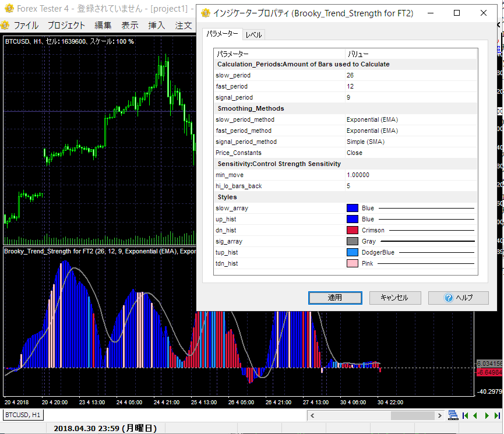Go to next chart tab arrow
Viewport: 504px width, 434px height.
pyautogui.click(x=487, y=415)
